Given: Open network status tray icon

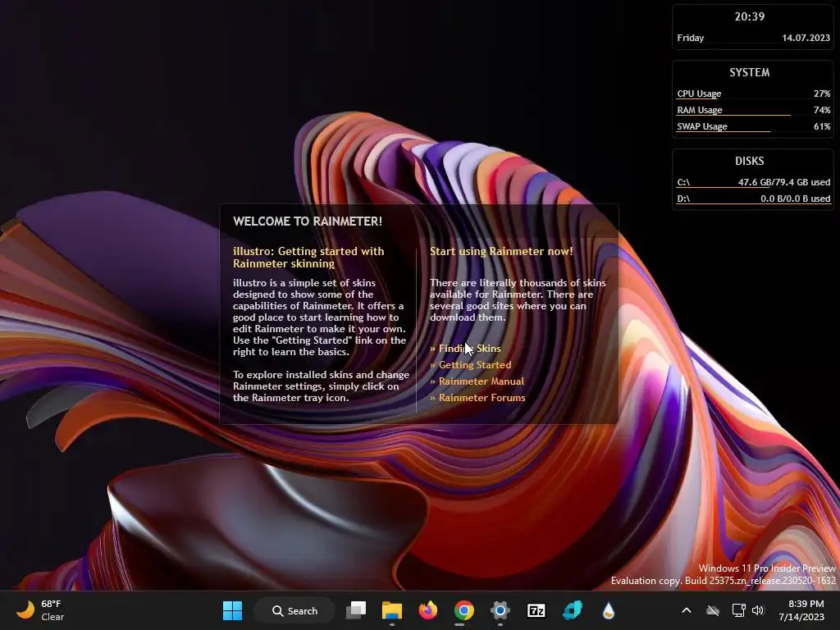Looking at the screenshot, I should coord(738,610).
